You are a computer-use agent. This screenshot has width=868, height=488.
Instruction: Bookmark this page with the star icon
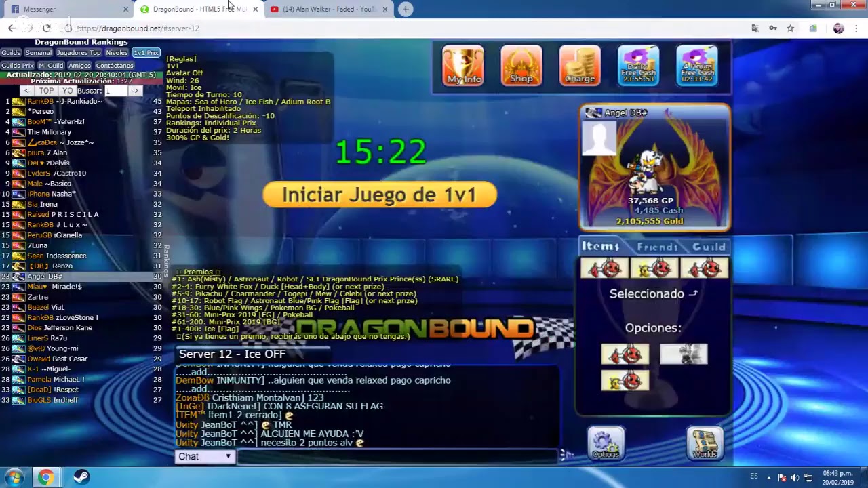pyautogui.click(x=790, y=28)
